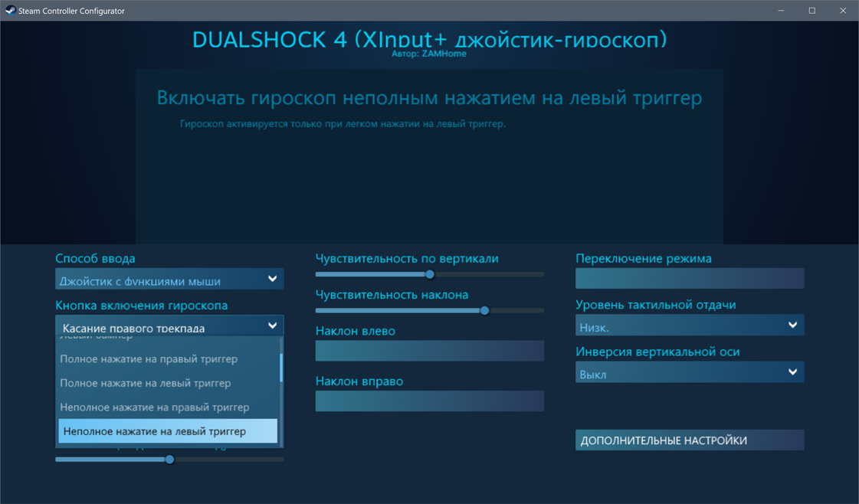Click the Наклон вправо binding field

coord(430,401)
